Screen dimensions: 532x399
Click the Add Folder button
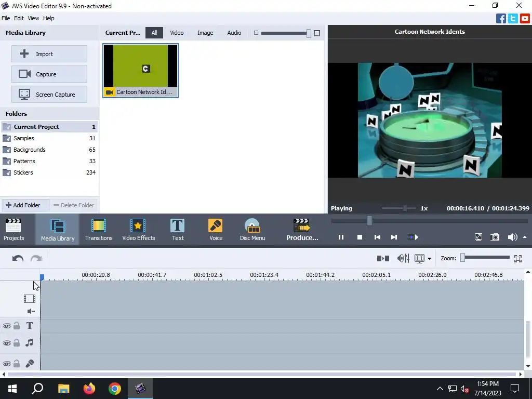pyautogui.click(x=25, y=205)
